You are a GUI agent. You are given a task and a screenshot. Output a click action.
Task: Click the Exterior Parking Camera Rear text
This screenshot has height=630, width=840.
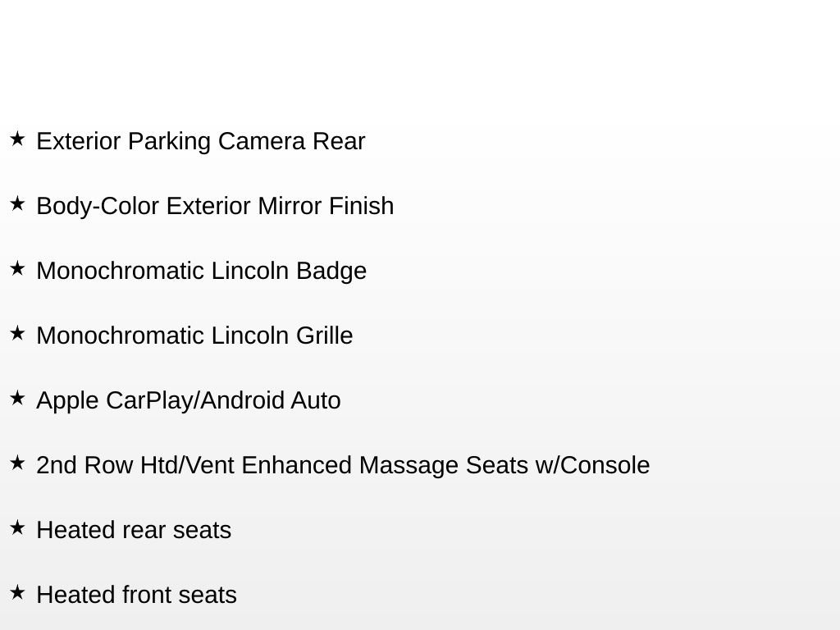pos(200,141)
